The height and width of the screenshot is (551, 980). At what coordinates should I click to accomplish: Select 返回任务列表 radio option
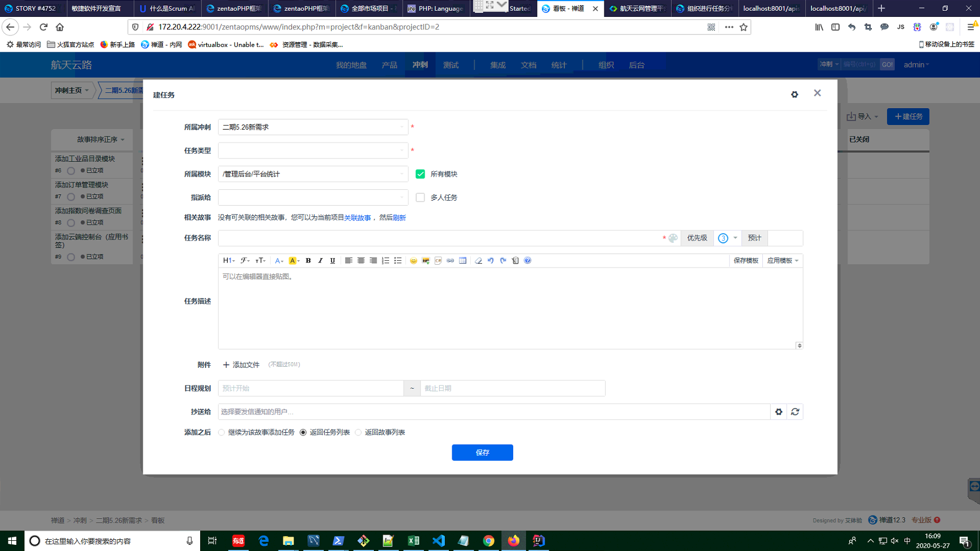[x=303, y=432]
